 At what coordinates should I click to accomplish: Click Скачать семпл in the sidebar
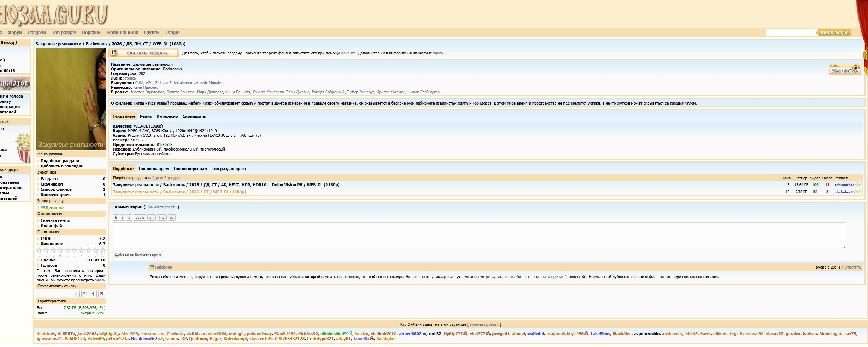[x=55, y=220]
